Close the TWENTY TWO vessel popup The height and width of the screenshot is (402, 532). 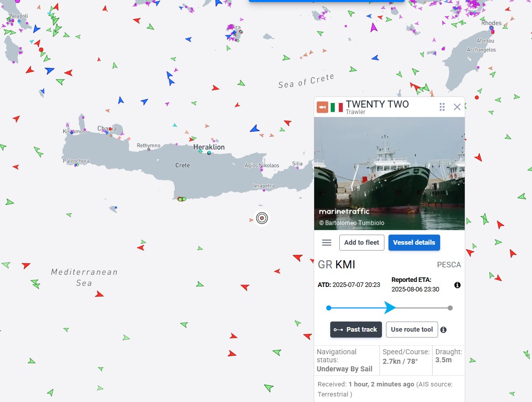pos(457,107)
